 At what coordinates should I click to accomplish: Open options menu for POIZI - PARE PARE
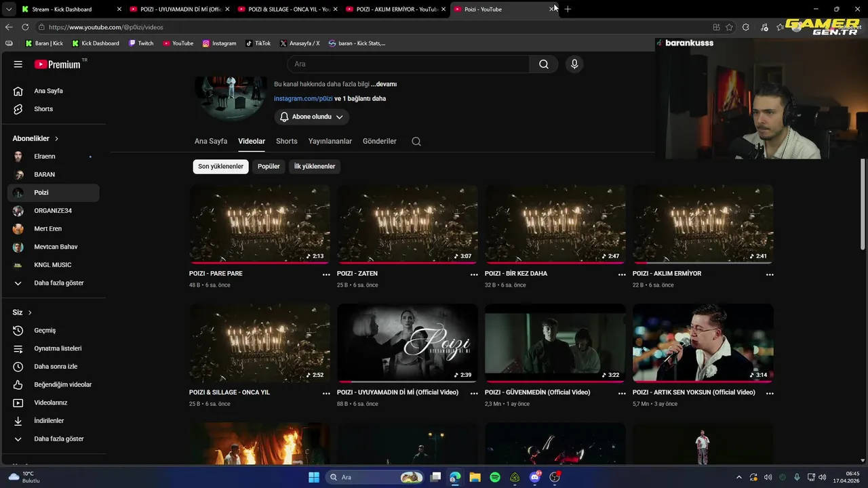326,274
